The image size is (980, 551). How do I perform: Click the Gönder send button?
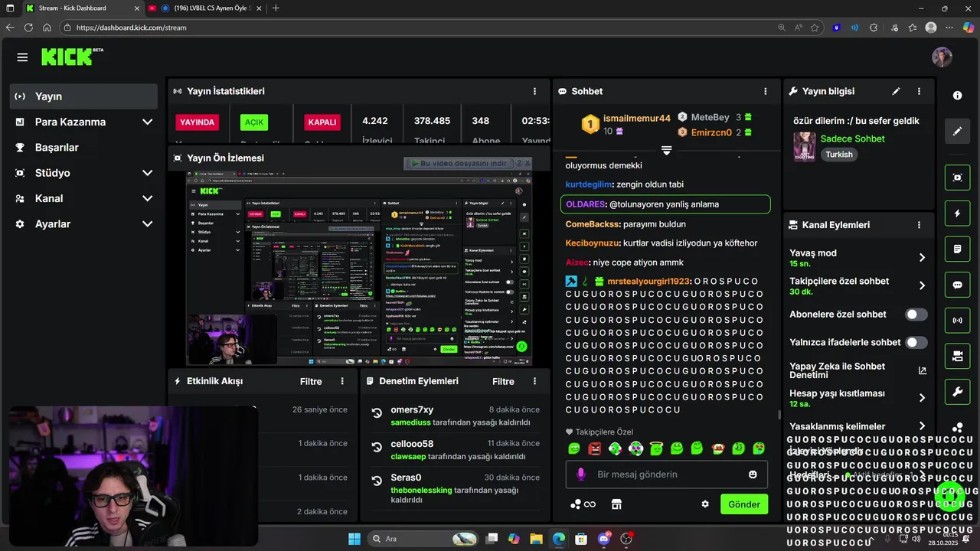744,504
